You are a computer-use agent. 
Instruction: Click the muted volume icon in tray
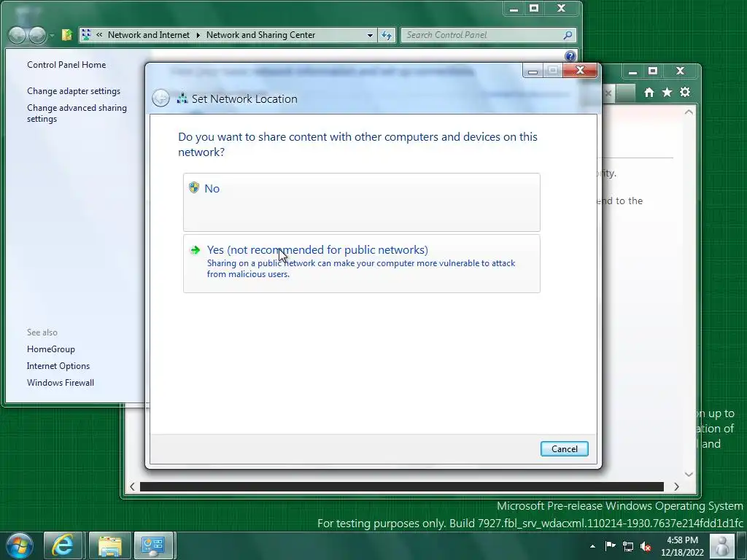[x=646, y=546]
